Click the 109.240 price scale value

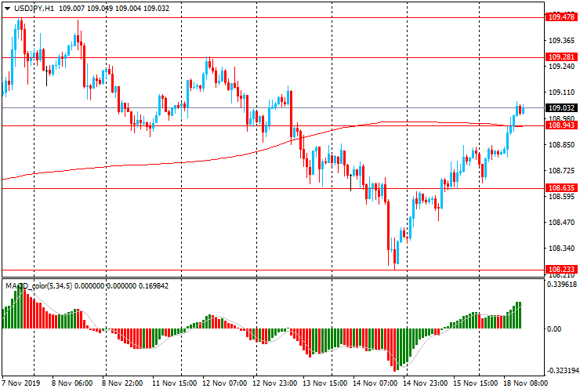point(560,67)
